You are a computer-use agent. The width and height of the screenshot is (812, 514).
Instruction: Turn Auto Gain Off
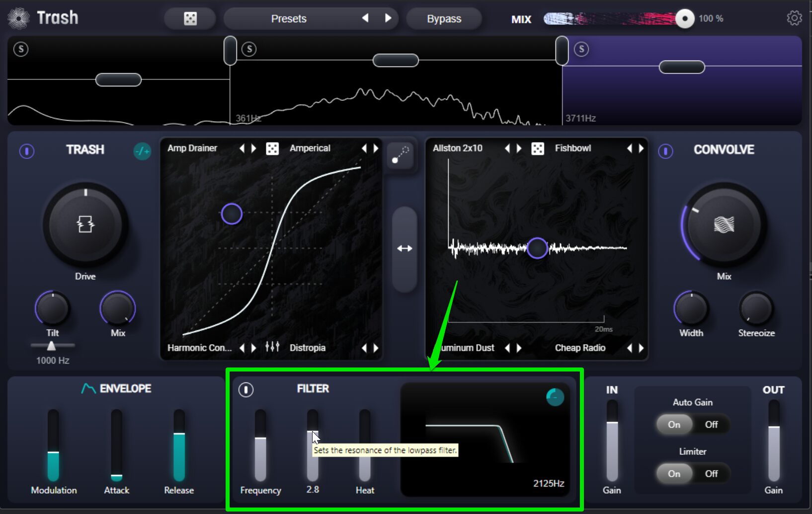pyautogui.click(x=711, y=425)
